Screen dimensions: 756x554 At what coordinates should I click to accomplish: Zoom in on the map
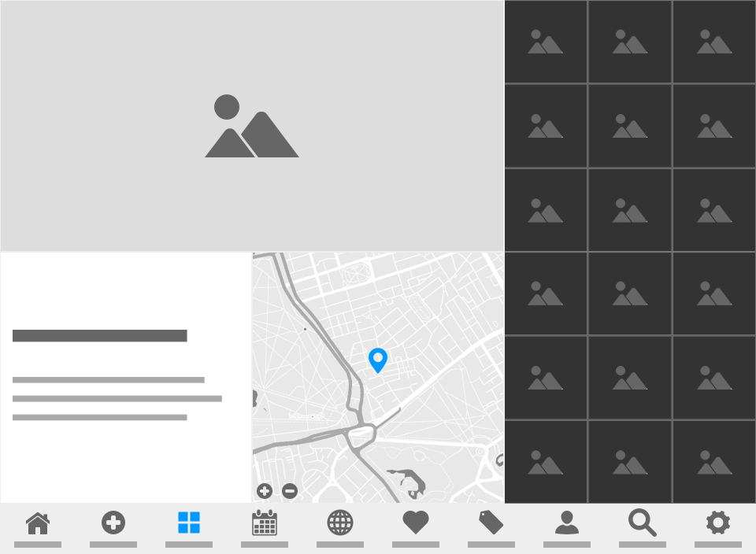coord(265,490)
